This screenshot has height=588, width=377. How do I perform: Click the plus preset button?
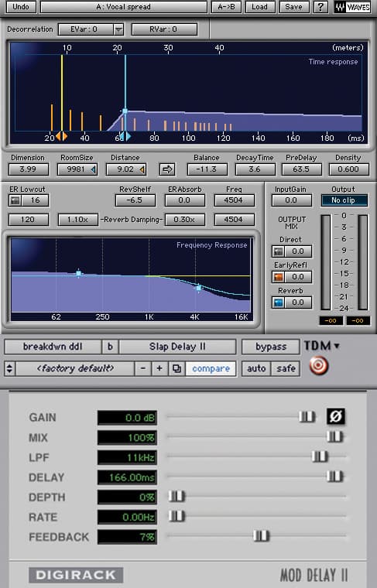[x=159, y=368]
